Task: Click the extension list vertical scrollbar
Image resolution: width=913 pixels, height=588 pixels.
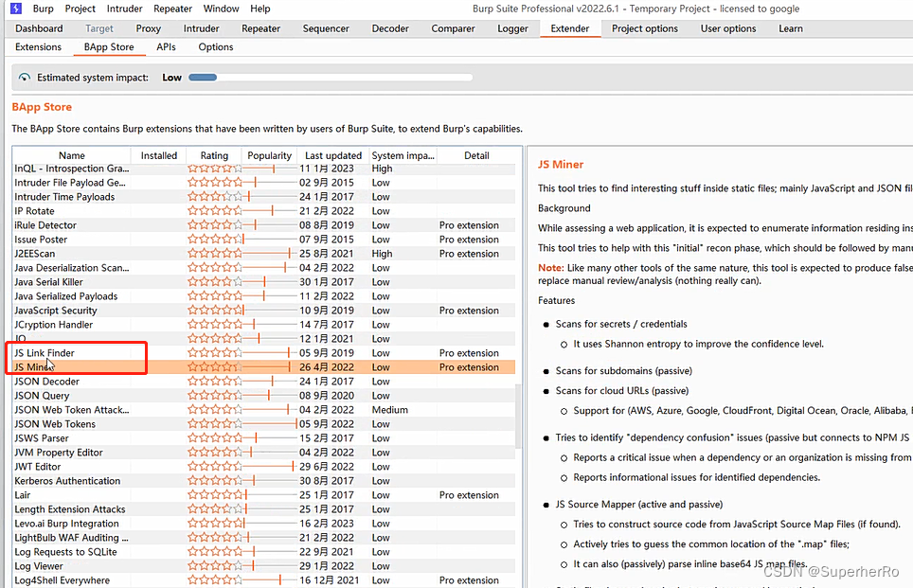Action: (519, 417)
